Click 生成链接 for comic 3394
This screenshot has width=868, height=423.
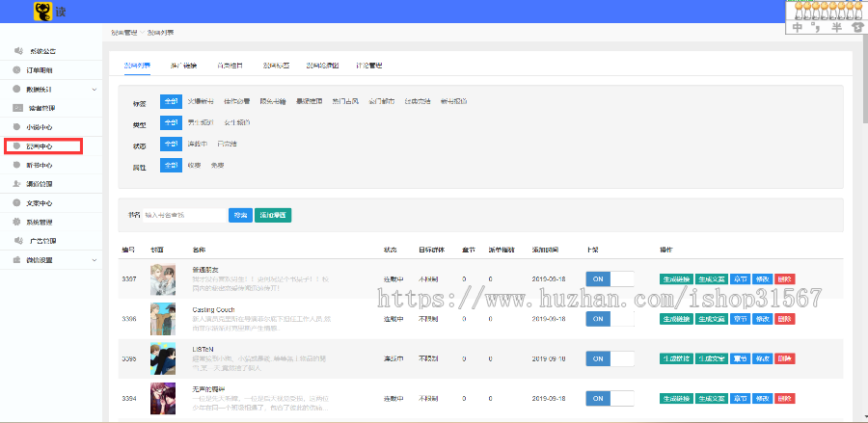(676, 398)
